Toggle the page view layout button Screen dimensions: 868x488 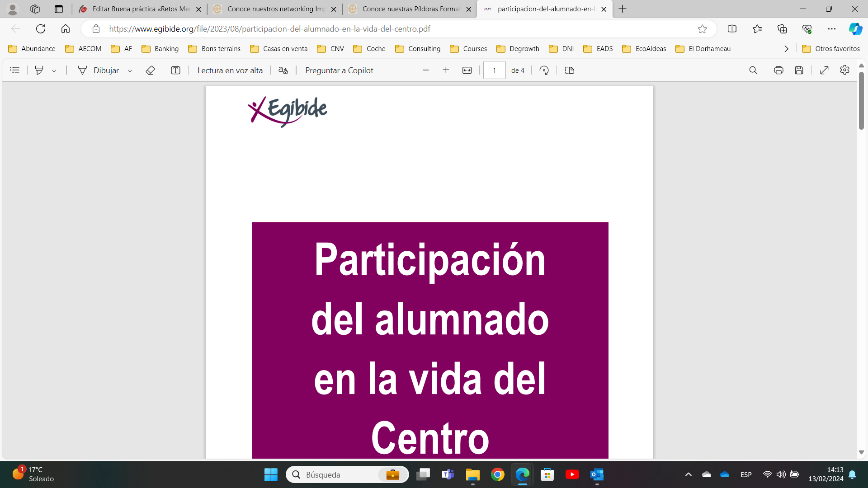[x=570, y=70]
